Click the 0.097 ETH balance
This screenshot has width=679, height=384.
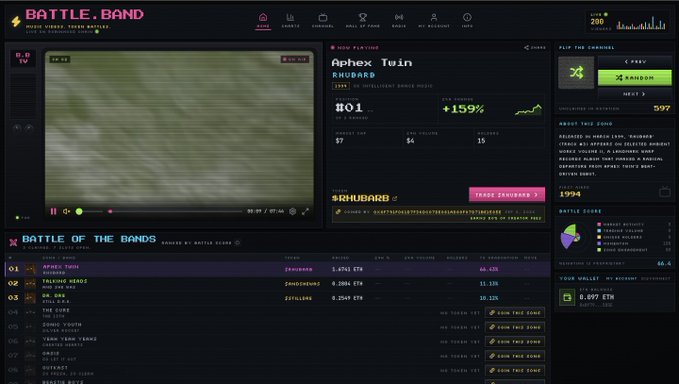(596, 297)
